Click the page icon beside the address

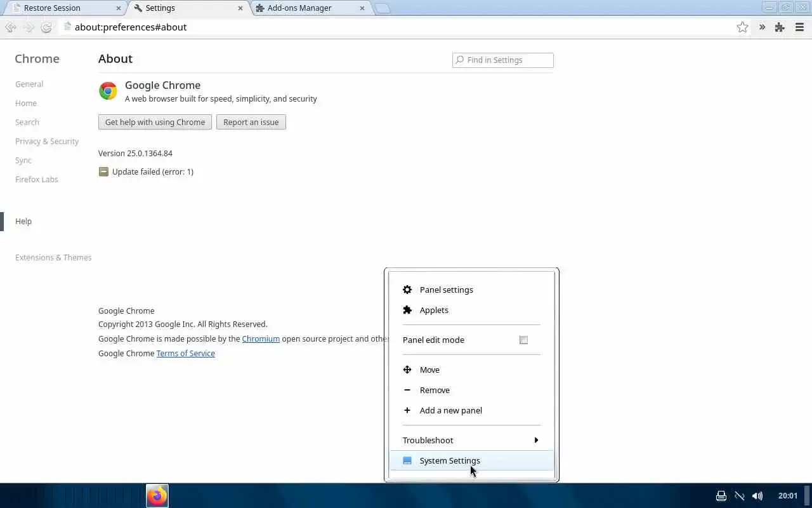tap(67, 27)
